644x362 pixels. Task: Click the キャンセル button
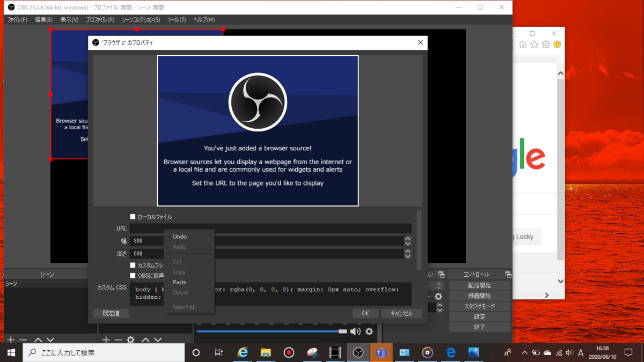coord(401,313)
